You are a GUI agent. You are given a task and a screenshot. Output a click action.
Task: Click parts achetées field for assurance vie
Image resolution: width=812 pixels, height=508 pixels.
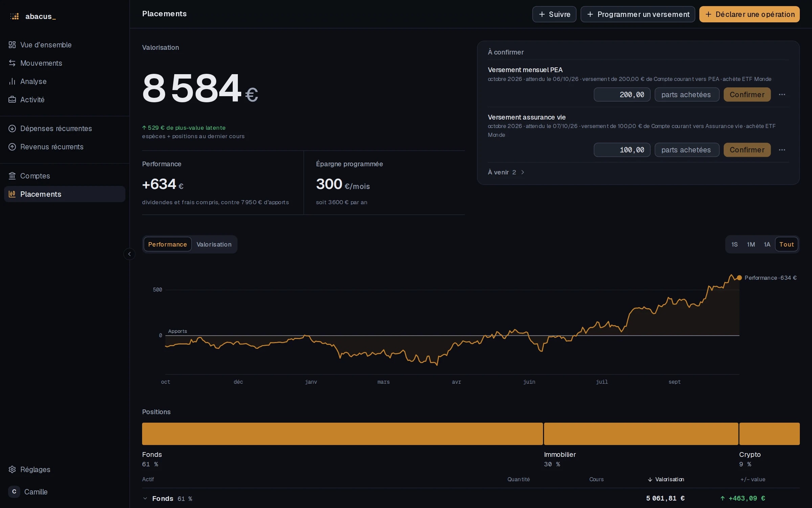point(687,150)
